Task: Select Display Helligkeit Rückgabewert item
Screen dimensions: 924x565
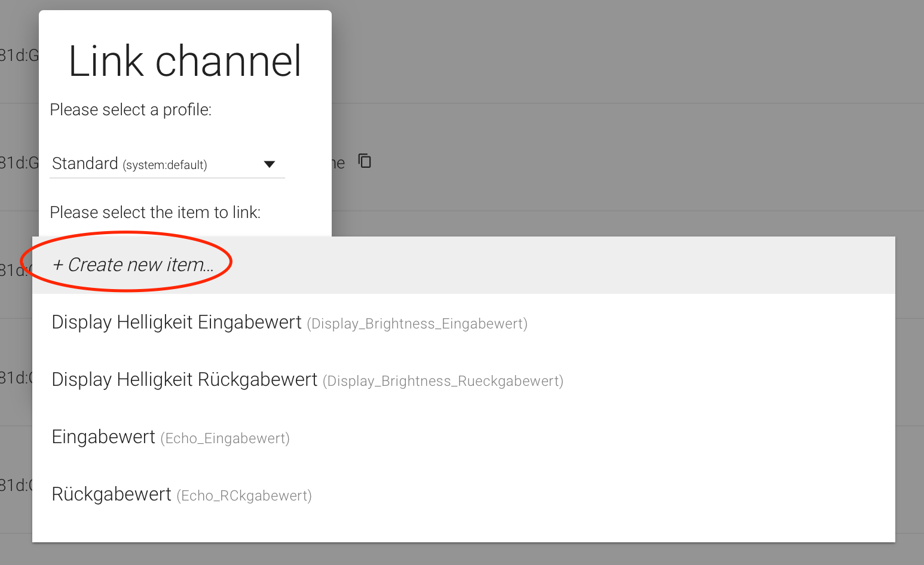Action: (x=184, y=380)
